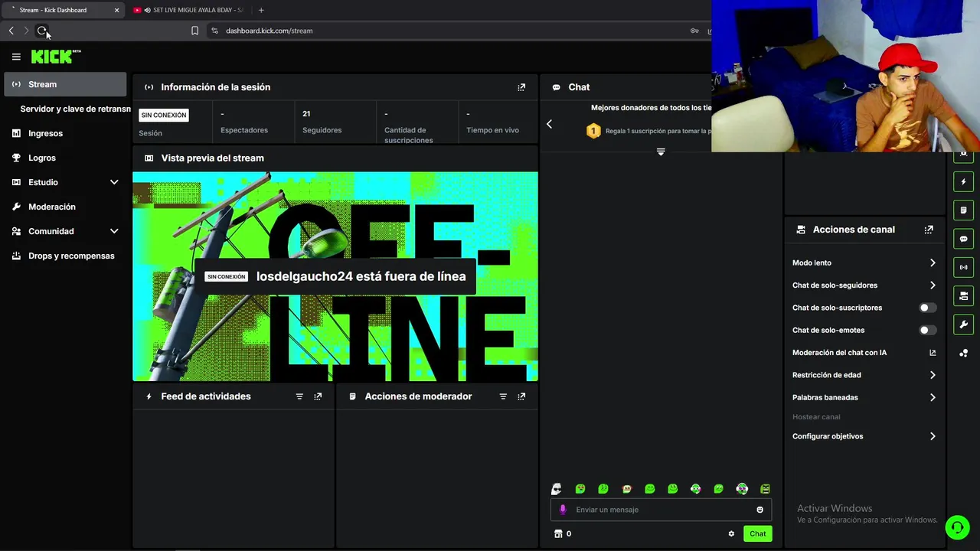Click the offline stream preview image

click(x=335, y=276)
